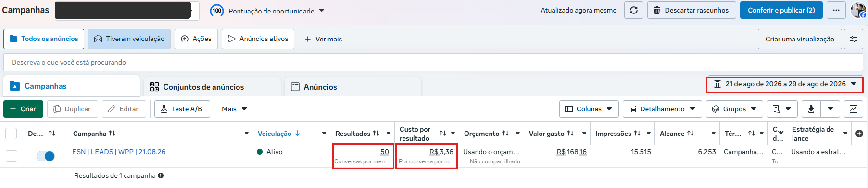
Task: Click the R$ 168,16 amount spent value
Action: click(571, 152)
